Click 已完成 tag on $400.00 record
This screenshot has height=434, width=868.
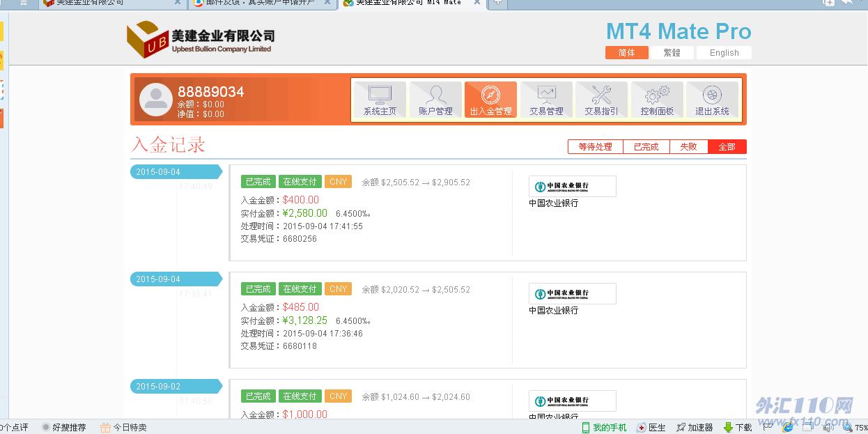coord(258,182)
